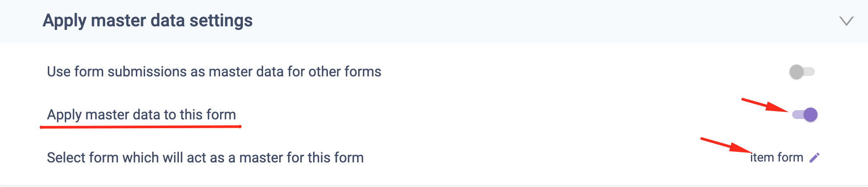Click the pencil icon beside item form
This screenshot has height=187, width=868.
[x=814, y=158]
